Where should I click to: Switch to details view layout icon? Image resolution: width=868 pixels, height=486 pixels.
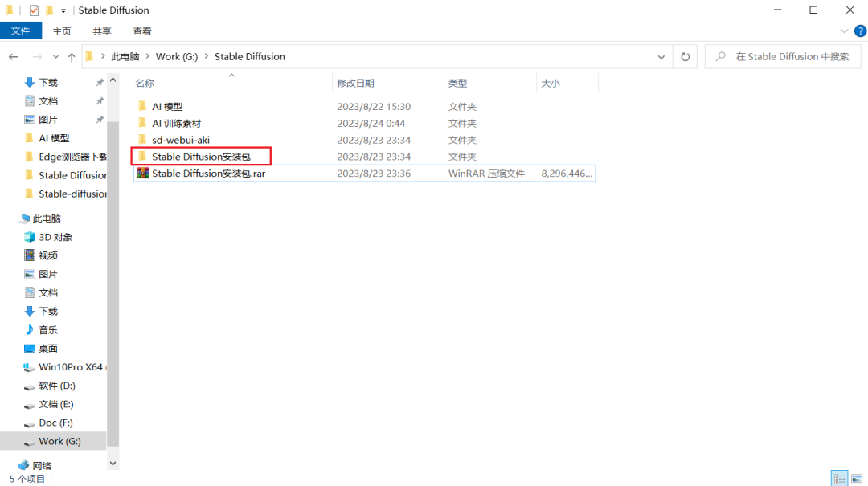[840, 478]
